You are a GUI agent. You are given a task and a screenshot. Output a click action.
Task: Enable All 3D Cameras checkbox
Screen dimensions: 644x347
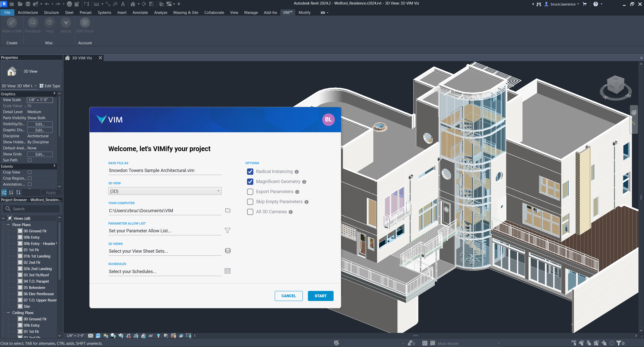coord(250,212)
